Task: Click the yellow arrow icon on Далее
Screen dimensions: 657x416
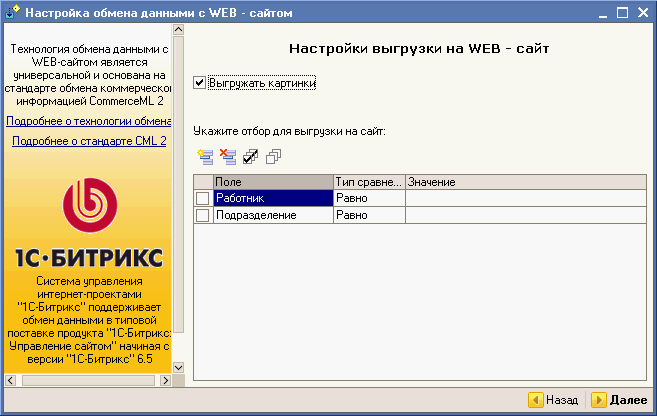Action: [598, 400]
